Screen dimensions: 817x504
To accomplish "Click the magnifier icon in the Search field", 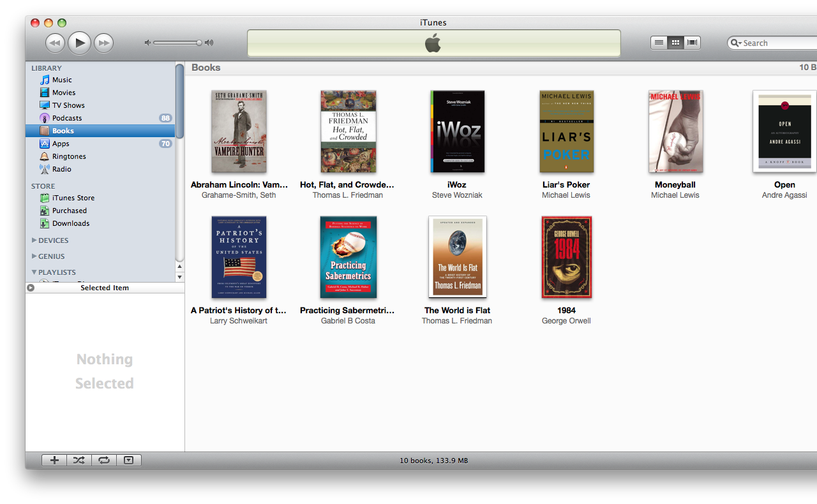I will tap(736, 43).
